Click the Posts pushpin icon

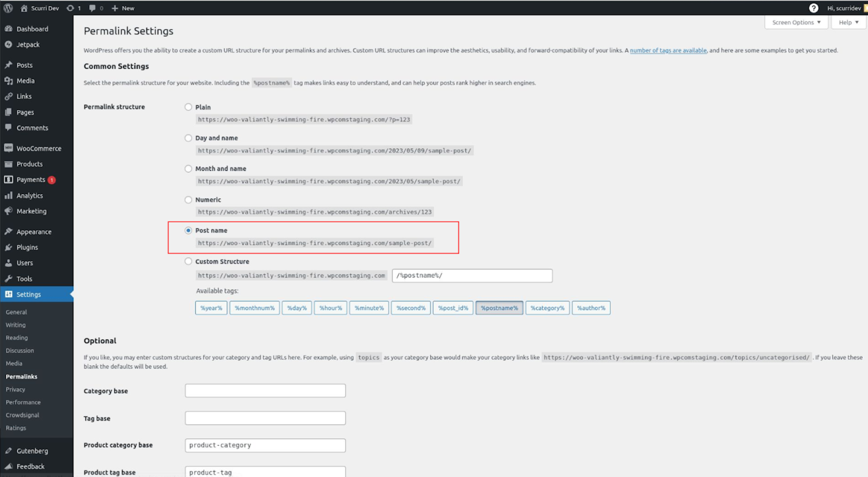click(9, 65)
